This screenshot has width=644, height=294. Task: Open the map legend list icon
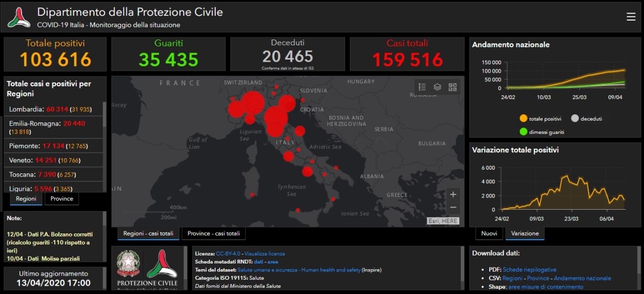click(x=422, y=87)
